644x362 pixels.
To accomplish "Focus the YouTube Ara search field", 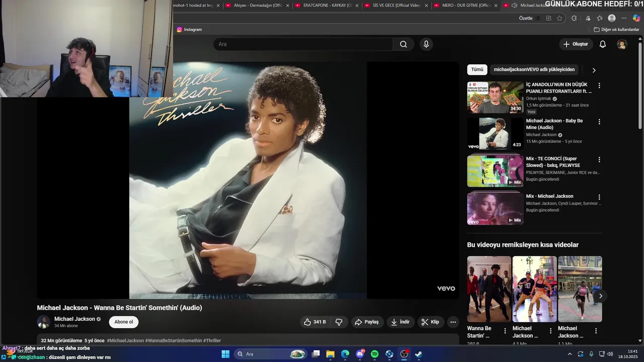I will (x=303, y=44).
